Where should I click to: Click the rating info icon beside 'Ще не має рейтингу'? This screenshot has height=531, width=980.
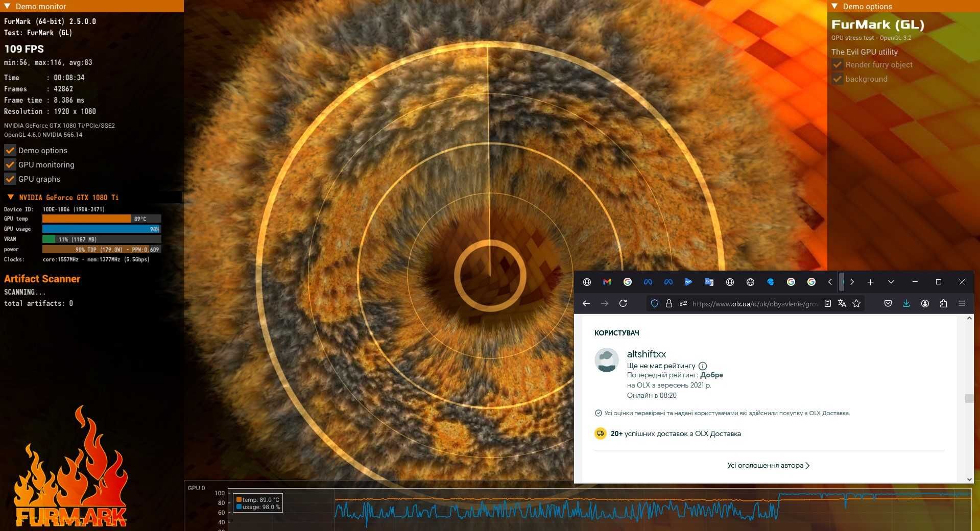click(703, 366)
